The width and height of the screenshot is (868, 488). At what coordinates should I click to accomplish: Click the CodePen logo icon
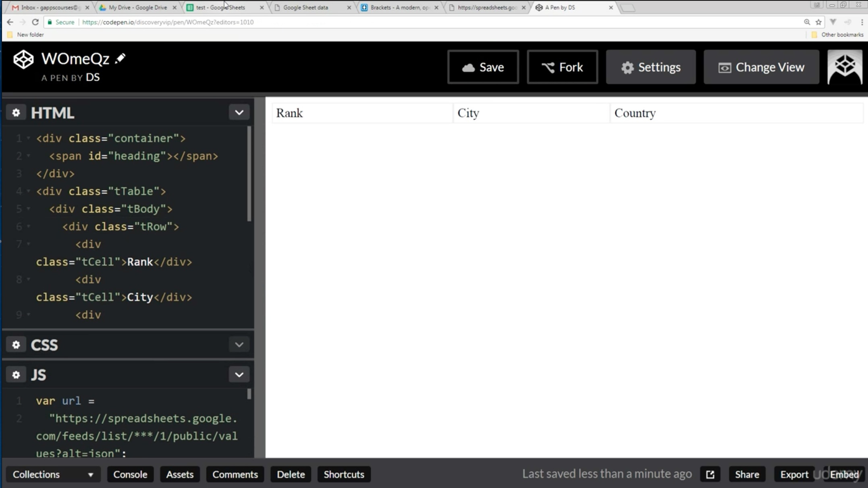23,60
